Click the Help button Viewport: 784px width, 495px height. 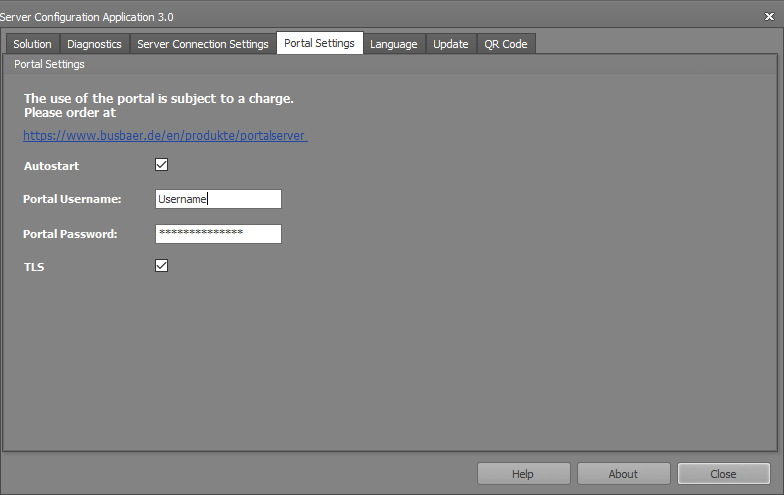tap(524, 474)
